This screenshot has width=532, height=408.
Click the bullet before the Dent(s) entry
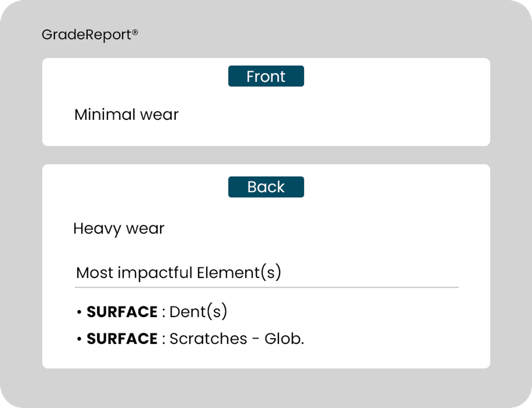[x=79, y=312]
